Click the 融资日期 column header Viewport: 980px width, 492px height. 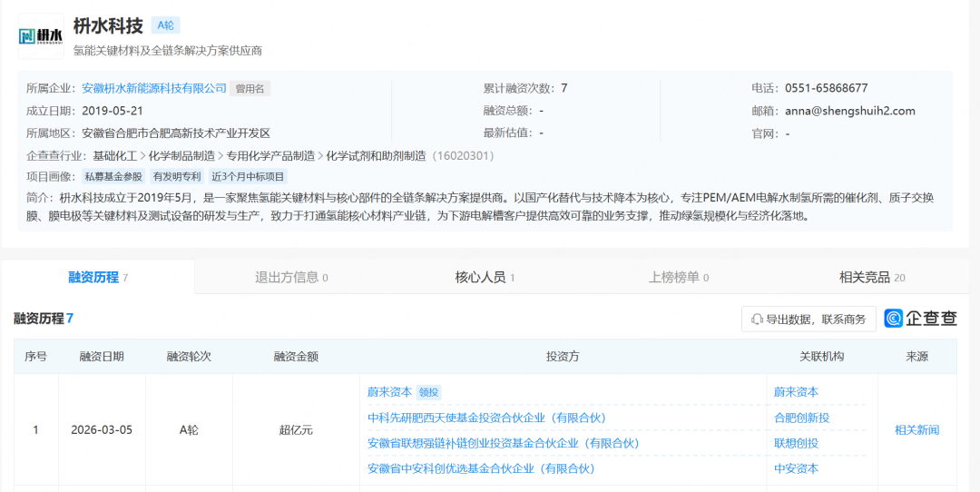click(102, 357)
